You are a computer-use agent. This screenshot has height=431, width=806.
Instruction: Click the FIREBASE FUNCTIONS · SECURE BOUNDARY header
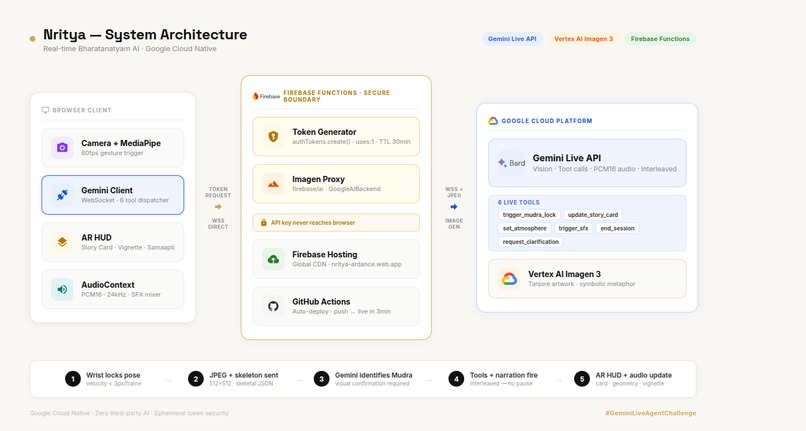coord(337,96)
